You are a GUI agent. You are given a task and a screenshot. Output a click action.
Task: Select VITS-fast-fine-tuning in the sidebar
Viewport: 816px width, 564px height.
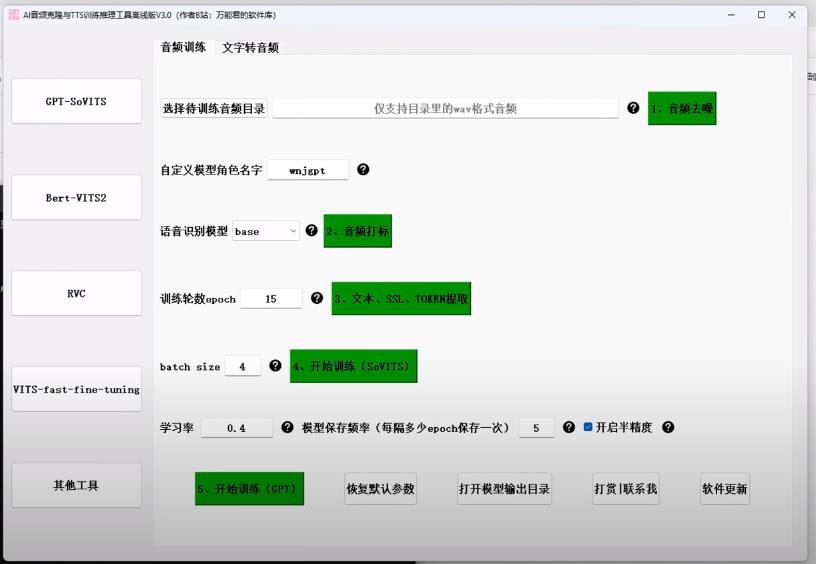[x=76, y=389]
